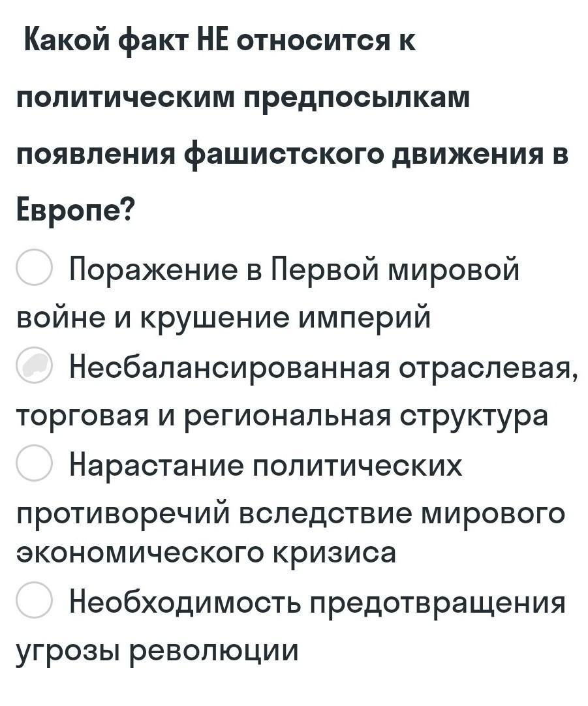
Task: Click the heading line появления фашистского движения в
Action: click(x=292, y=153)
